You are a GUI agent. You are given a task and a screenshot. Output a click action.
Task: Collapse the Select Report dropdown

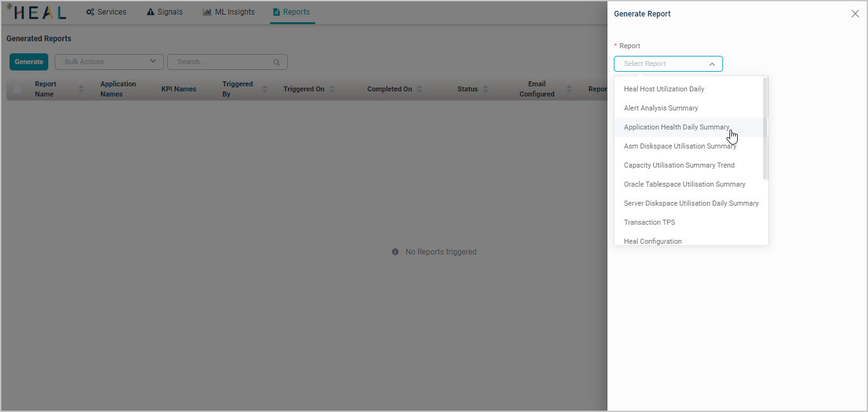pos(712,64)
